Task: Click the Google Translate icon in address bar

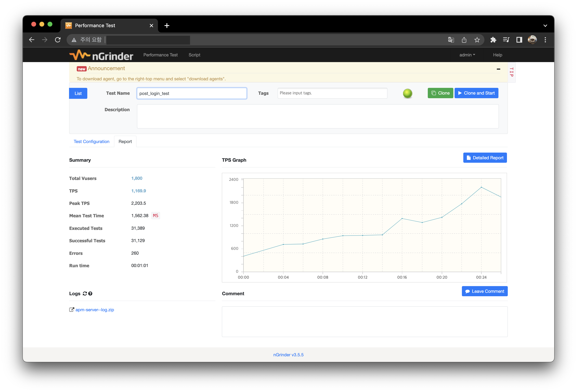Action: point(451,40)
